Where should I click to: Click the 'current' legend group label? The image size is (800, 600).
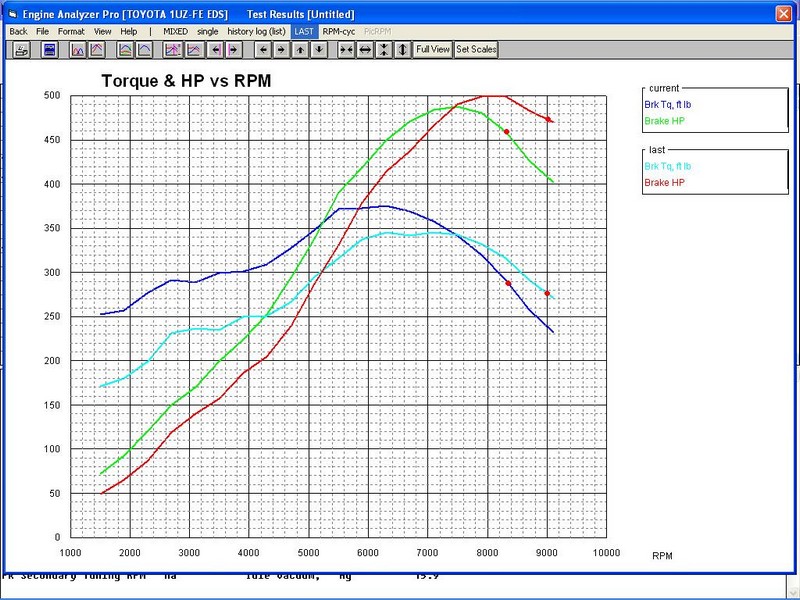click(x=664, y=88)
